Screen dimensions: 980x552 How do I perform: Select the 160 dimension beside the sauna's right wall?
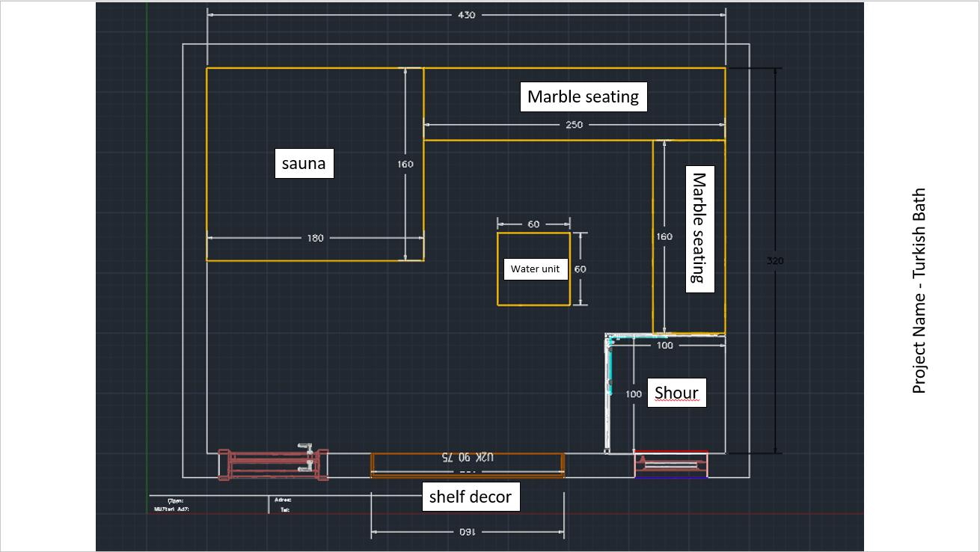click(x=405, y=164)
